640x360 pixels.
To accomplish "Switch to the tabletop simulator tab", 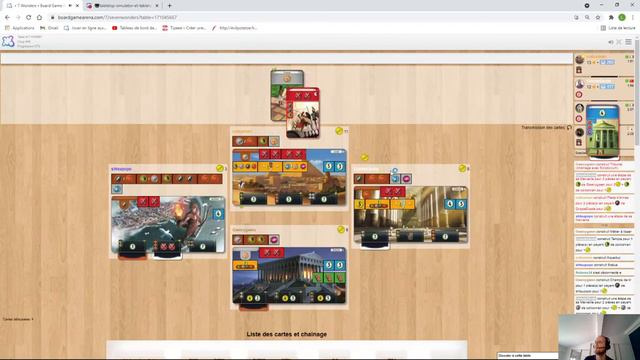I will coord(123,6).
